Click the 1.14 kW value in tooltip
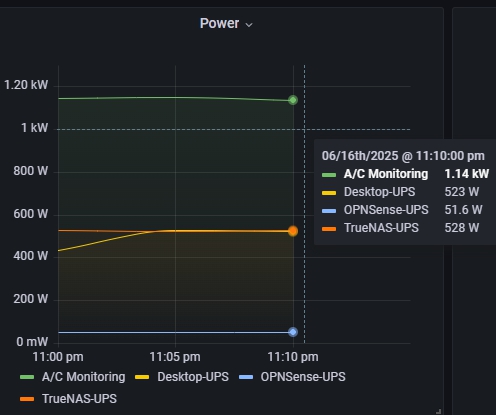496x415 pixels. [466, 174]
